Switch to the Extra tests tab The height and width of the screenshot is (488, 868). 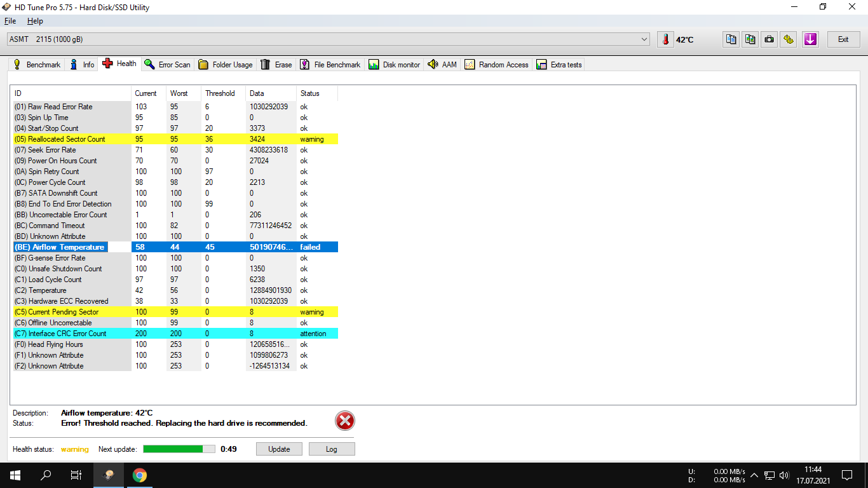(x=559, y=65)
